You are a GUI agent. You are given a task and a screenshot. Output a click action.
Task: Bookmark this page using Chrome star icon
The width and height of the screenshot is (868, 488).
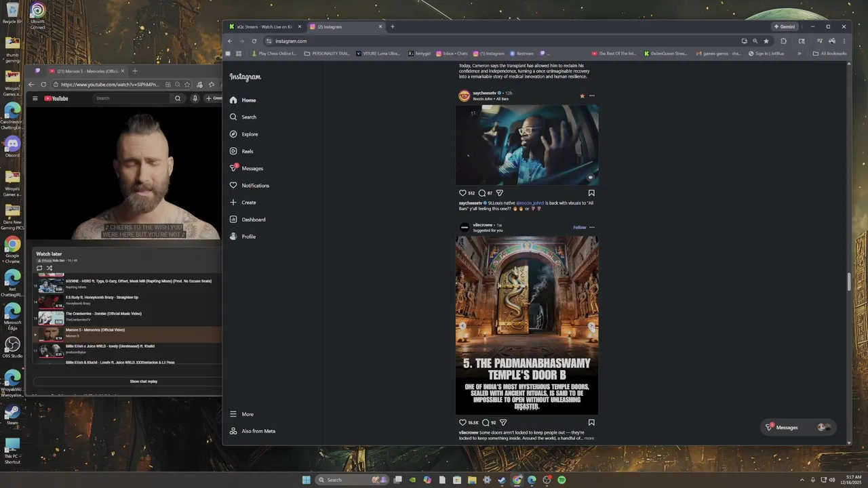pos(766,41)
